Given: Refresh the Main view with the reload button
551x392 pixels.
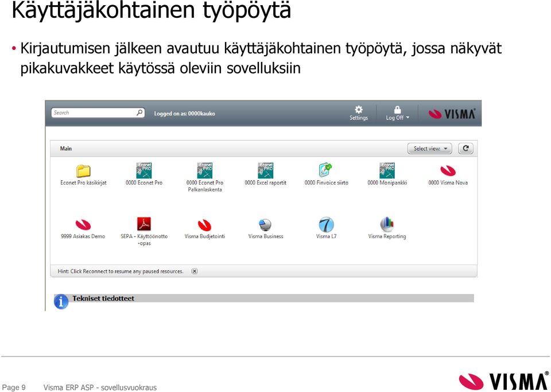Looking at the screenshot, I should 465,148.
